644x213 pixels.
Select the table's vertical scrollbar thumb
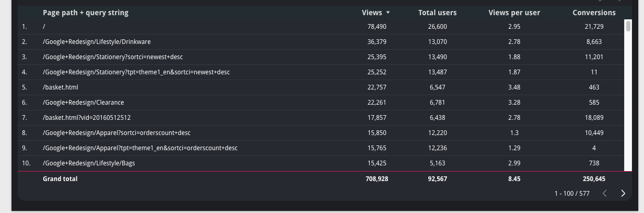[x=628, y=26]
